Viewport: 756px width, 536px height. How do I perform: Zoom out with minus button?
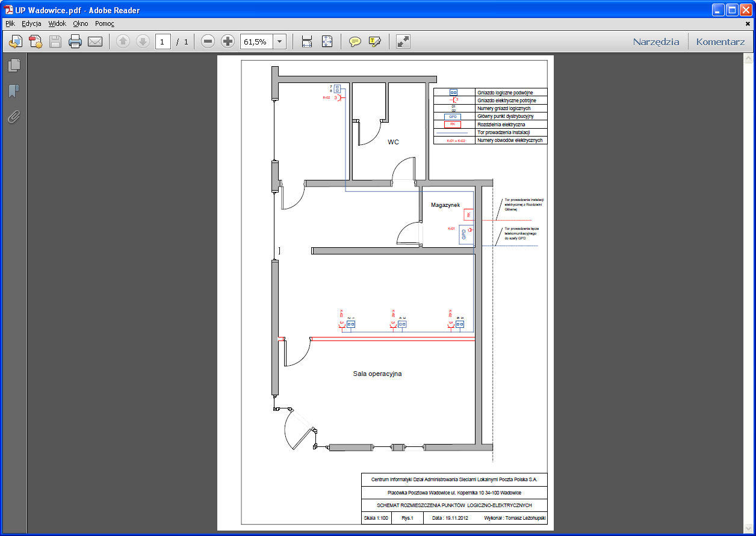208,42
